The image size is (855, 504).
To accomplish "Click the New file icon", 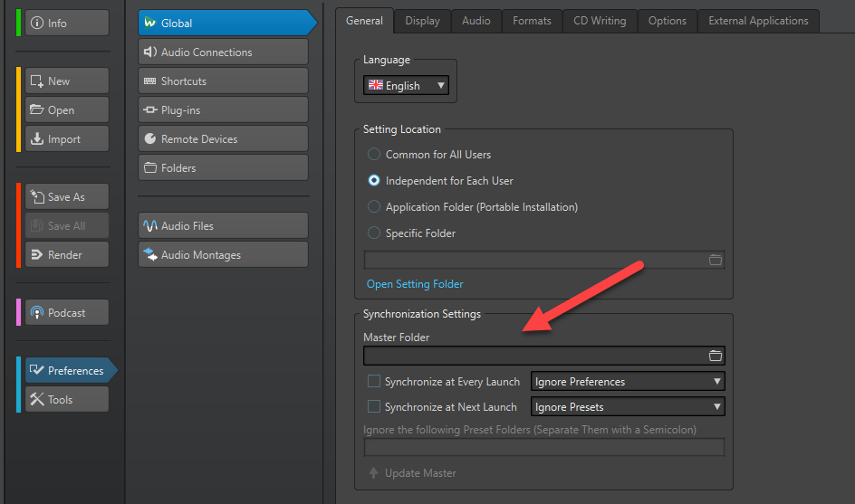I will click(x=37, y=81).
